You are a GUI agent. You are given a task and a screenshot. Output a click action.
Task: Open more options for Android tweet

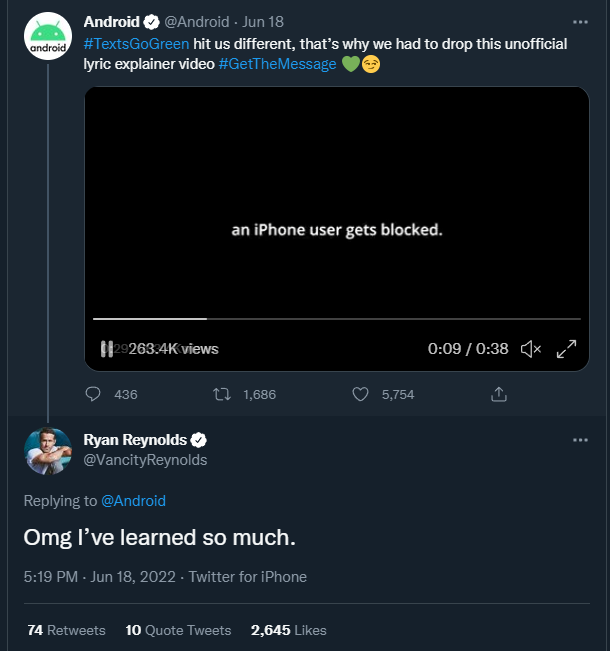tap(580, 21)
